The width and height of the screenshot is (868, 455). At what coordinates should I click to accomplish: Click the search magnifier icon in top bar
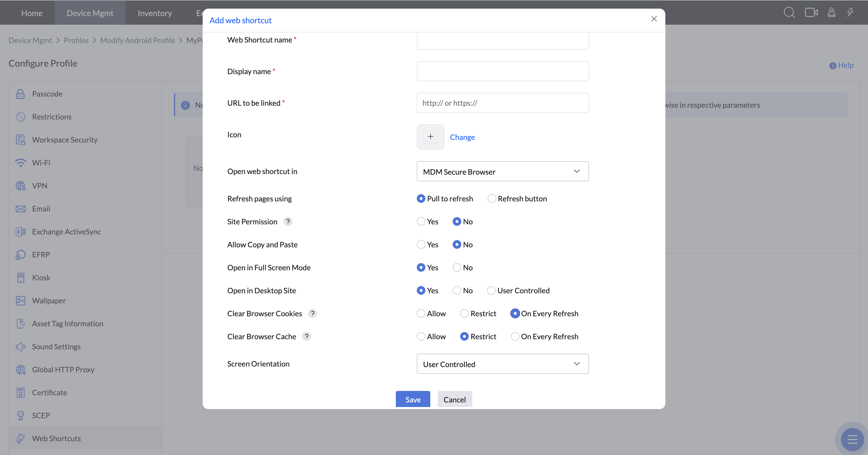coord(789,13)
